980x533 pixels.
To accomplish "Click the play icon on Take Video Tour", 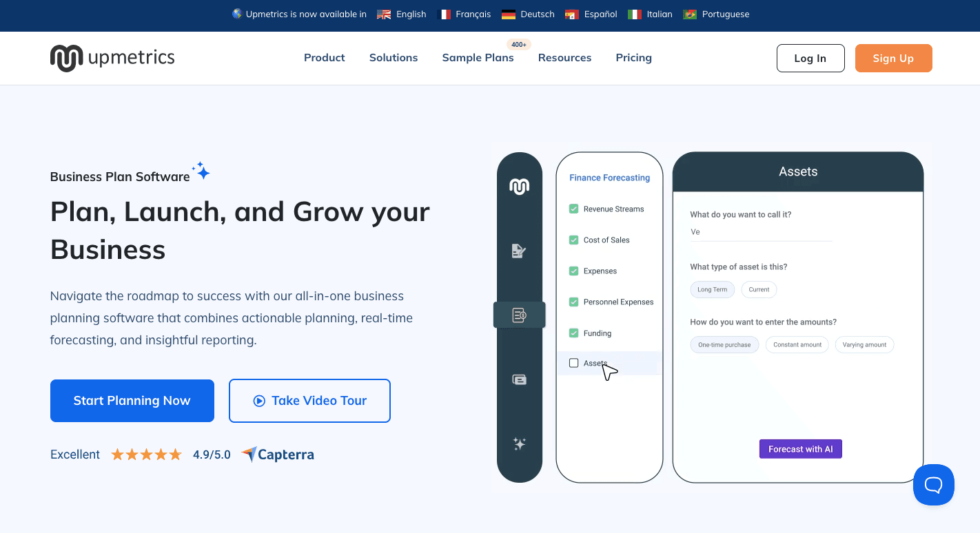I will point(259,401).
